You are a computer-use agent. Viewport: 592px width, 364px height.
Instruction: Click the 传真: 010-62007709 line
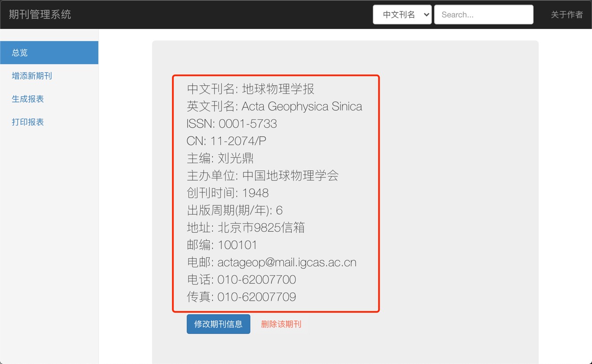[x=241, y=297]
